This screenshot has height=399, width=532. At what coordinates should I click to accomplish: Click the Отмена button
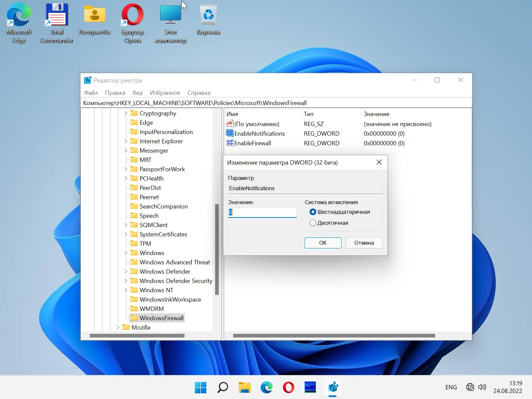point(364,243)
